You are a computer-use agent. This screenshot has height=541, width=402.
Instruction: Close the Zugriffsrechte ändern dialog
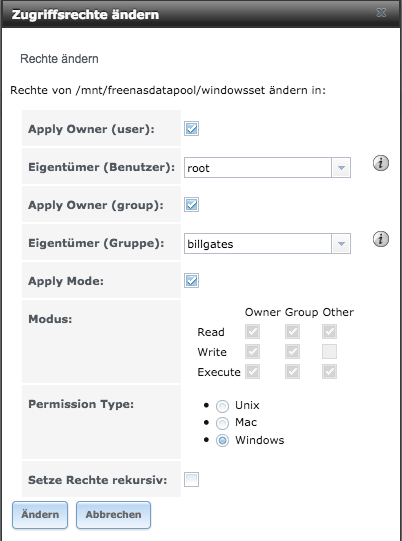pyautogui.click(x=381, y=13)
